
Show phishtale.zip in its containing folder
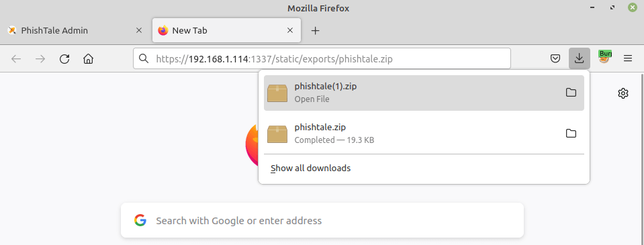click(571, 134)
